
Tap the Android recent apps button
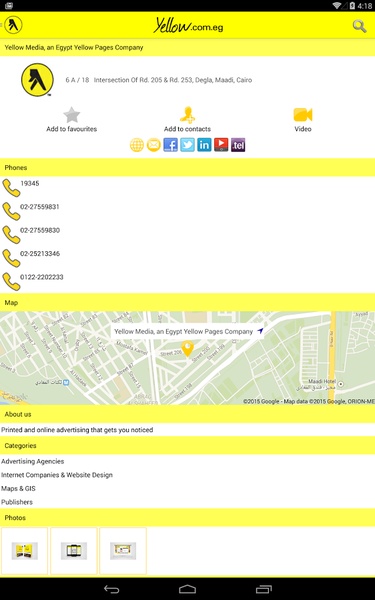point(264,589)
